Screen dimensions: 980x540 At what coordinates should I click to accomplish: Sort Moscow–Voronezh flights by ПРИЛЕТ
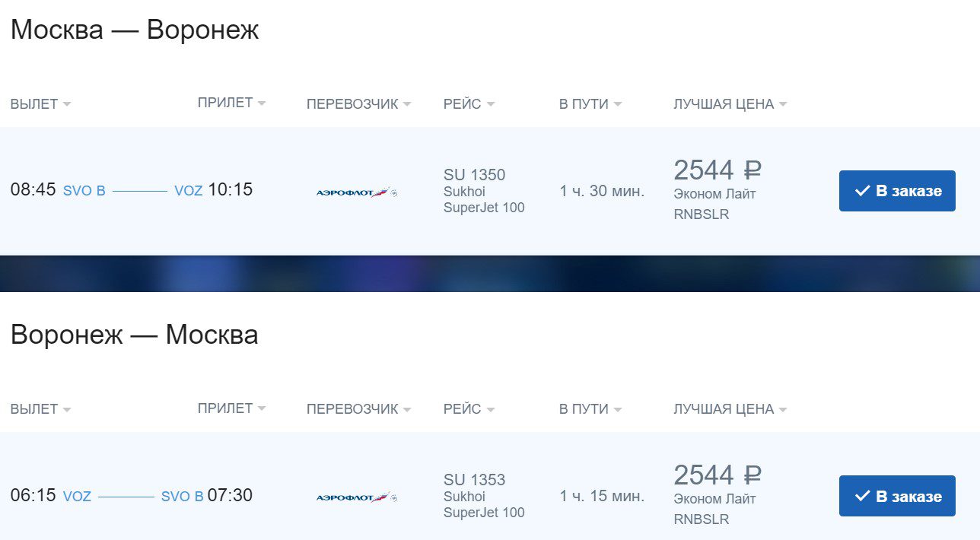point(231,103)
